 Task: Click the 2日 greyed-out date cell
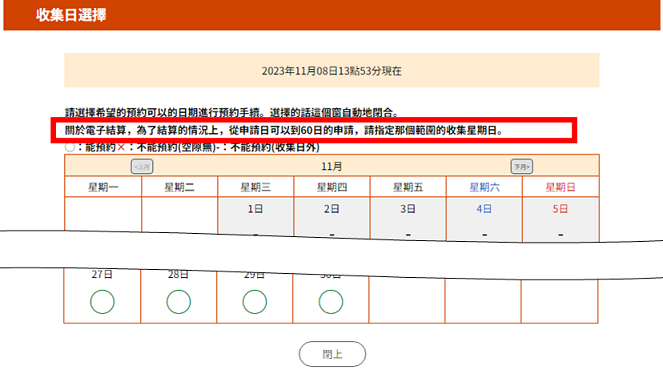tap(332, 219)
